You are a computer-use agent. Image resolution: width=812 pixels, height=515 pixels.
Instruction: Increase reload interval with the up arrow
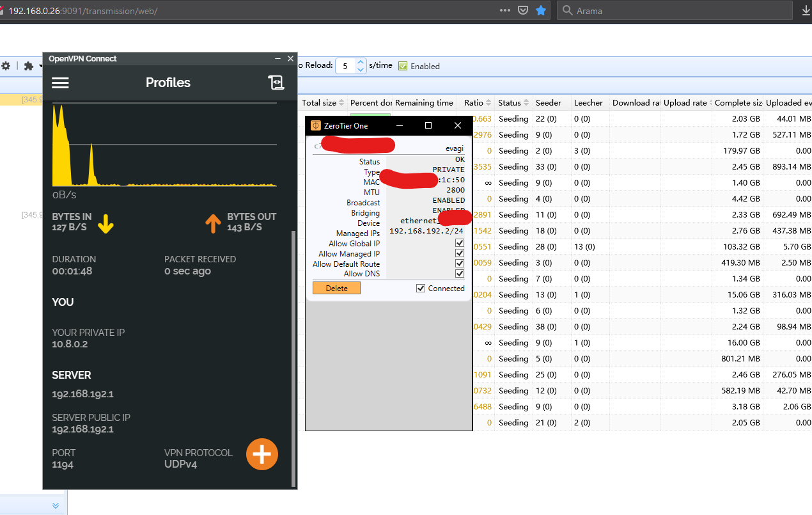pos(361,62)
